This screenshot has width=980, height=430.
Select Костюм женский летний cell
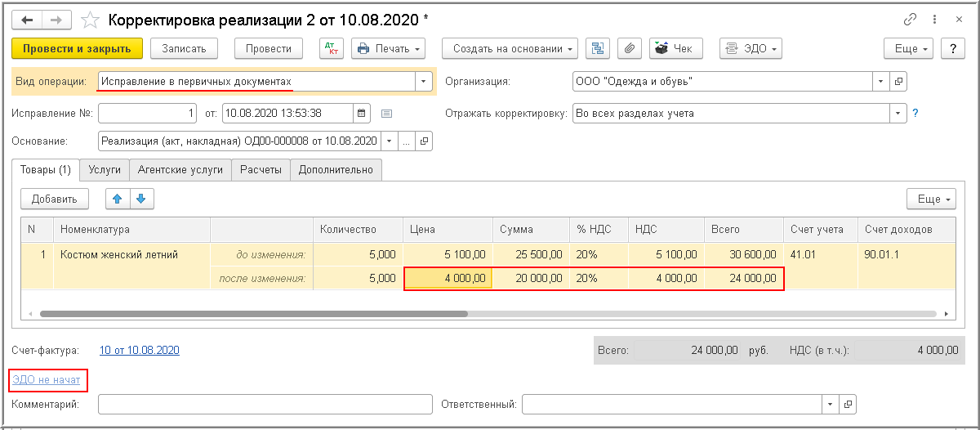(131, 254)
